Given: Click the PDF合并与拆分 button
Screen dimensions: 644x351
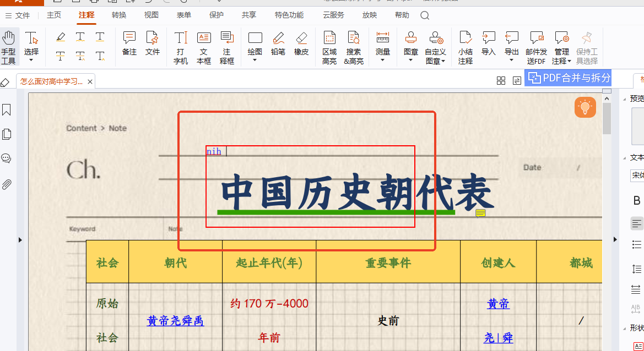Looking at the screenshot, I should click(568, 78).
